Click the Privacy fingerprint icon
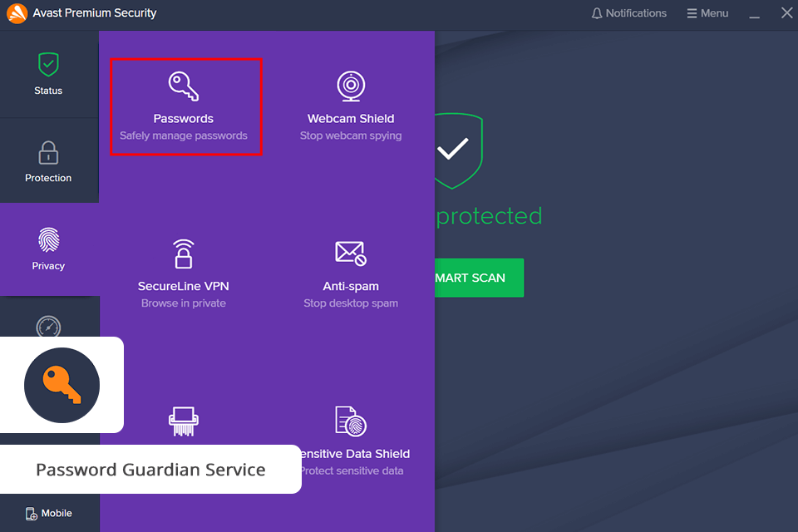798x532 pixels. coord(48,239)
